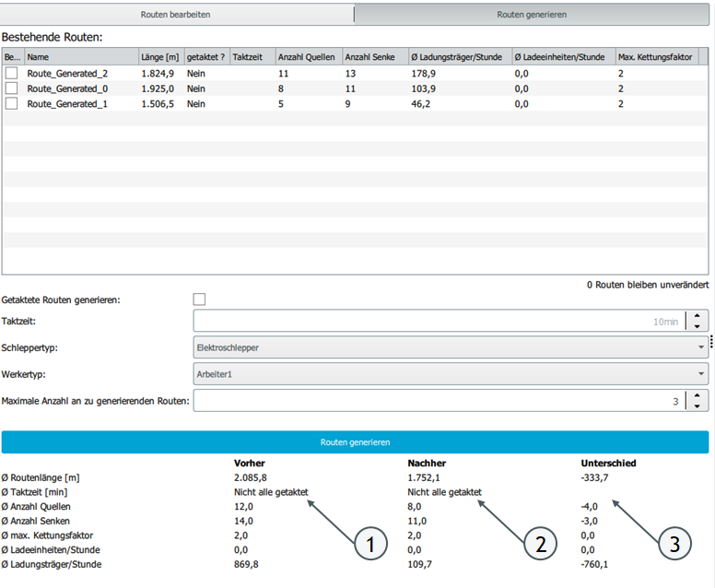Expand the Werkertyp dropdown
Screen dimensions: 715x588
coord(451,373)
